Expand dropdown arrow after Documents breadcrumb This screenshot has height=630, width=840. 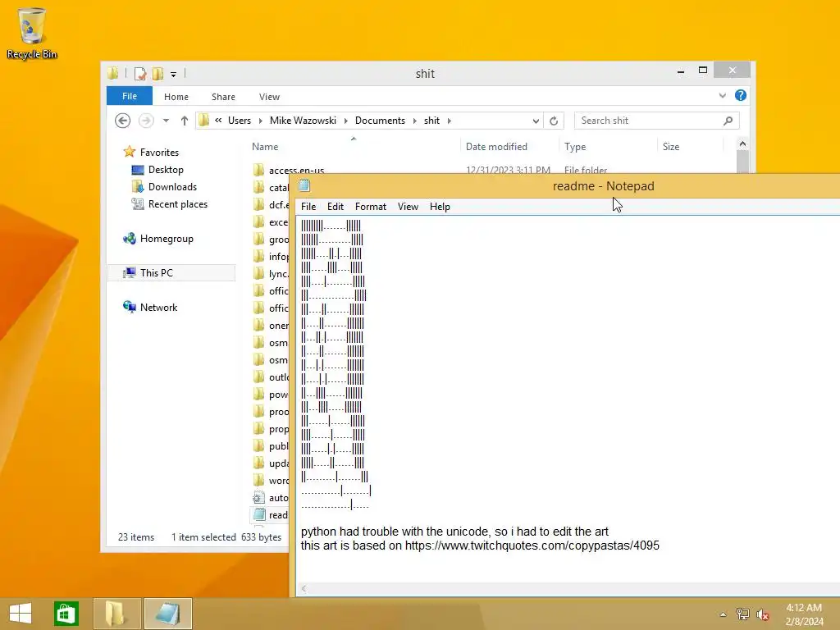click(x=414, y=121)
